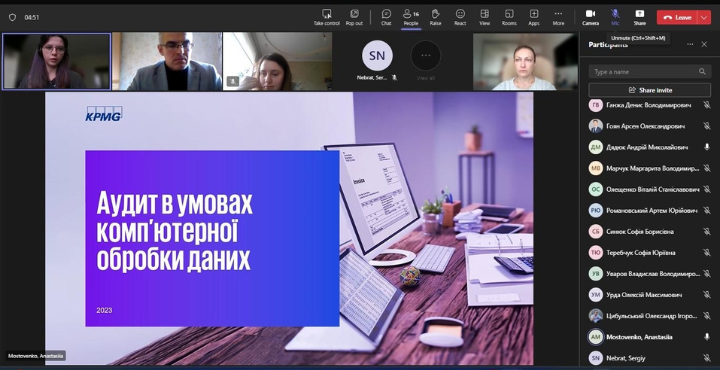Toggle the Camera on or off
Image resolution: width=720 pixels, height=370 pixels.
click(591, 17)
